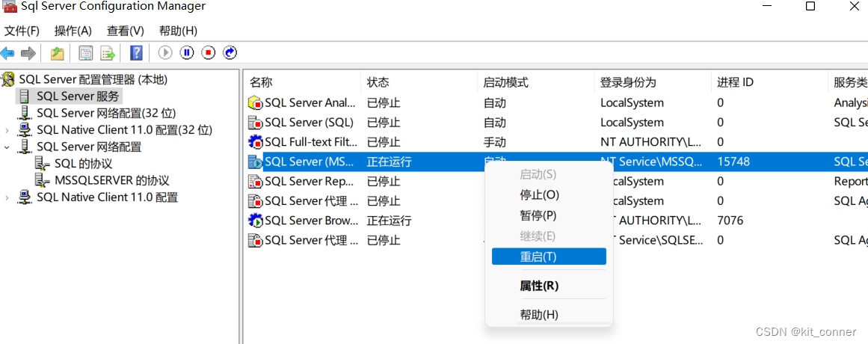Click the Export list toolbar icon
868x344 pixels.
point(108,53)
